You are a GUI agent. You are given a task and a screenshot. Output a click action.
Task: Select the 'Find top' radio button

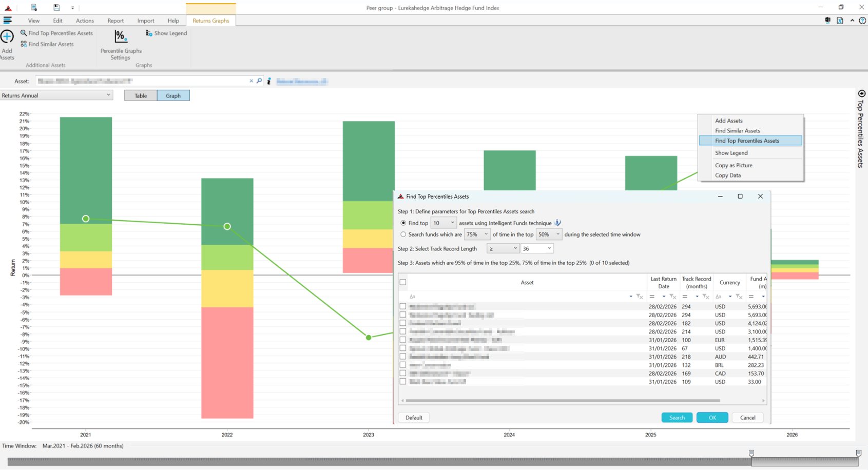(x=403, y=223)
